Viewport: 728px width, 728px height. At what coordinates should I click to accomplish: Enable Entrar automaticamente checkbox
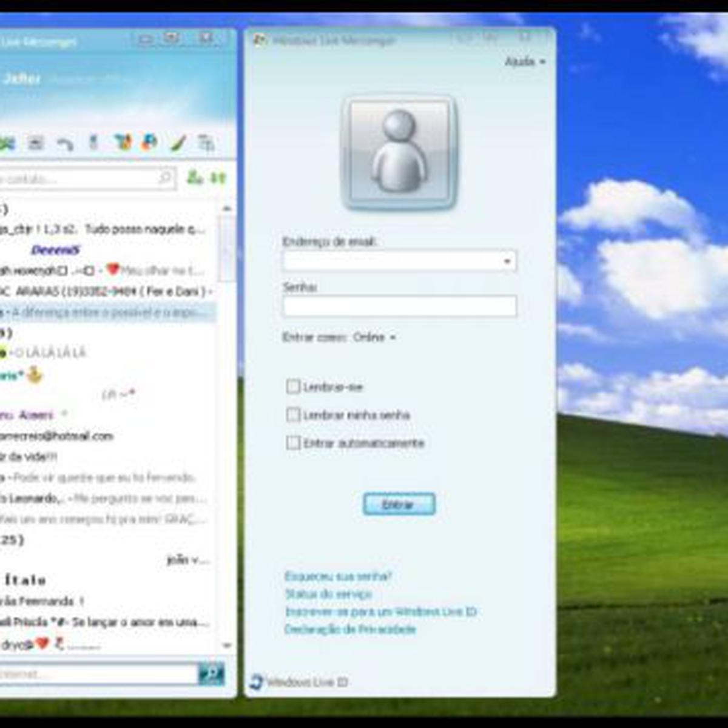coord(293,442)
